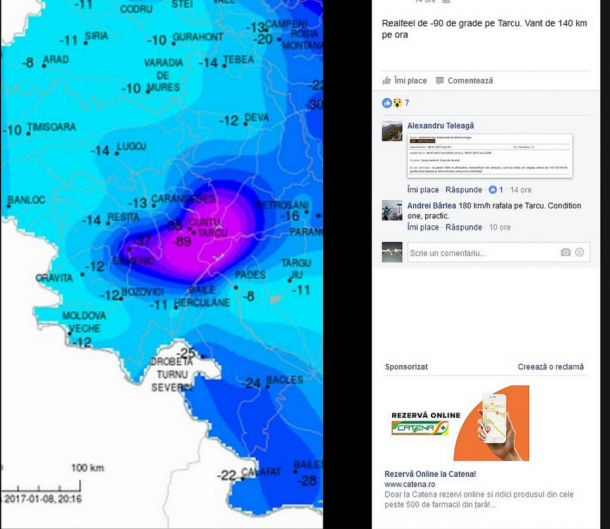Click the weather map image of Tarcu
Image resolution: width=610 pixels, height=529 pixels.
tap(162, 250)
